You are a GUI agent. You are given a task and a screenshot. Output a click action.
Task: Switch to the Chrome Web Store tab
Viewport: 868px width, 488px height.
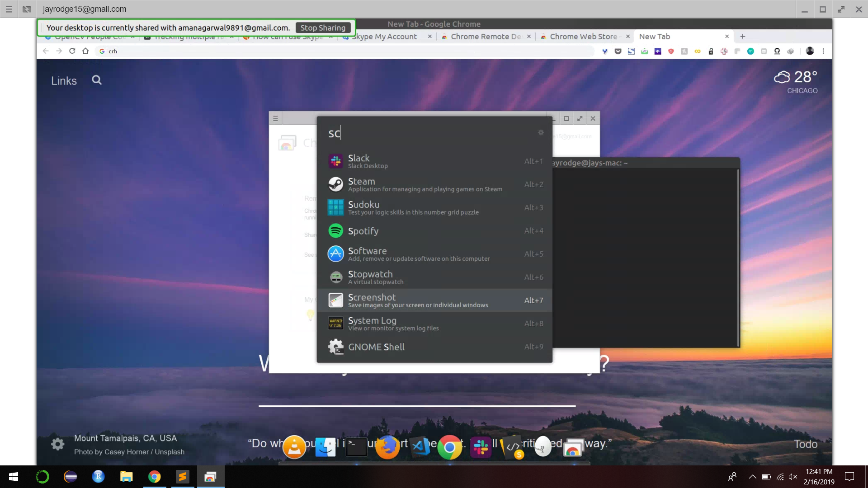click(x=583, y=37)
